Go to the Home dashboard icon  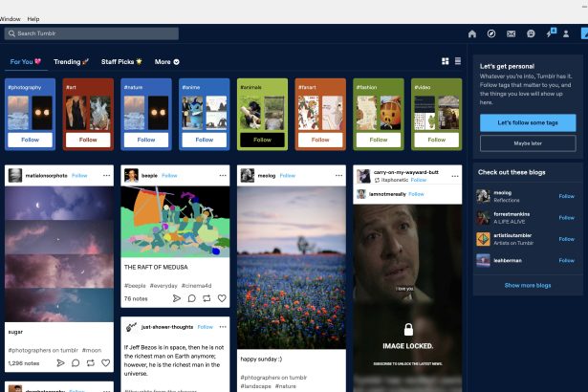(x=471, y=33)
